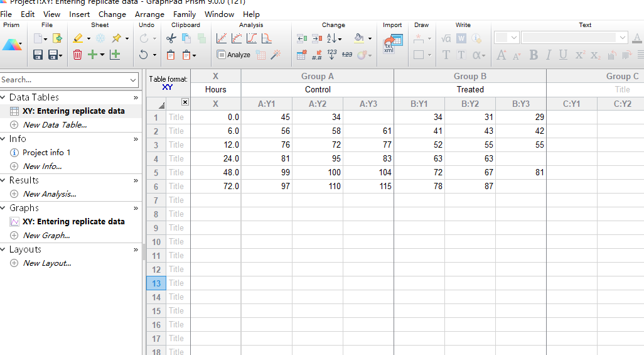Collapse the Graphs section chevron
The width and height of the screenshot is (644, 355).
pyautogui.click(x=3, y=208)
